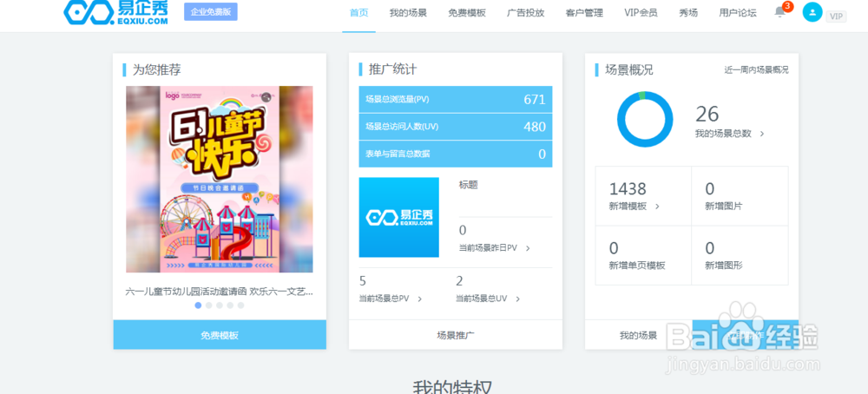The height and width of the screenshot is (394, 868).
Task: Click the 26 total scenes number
Action: [x=707, y=114]
